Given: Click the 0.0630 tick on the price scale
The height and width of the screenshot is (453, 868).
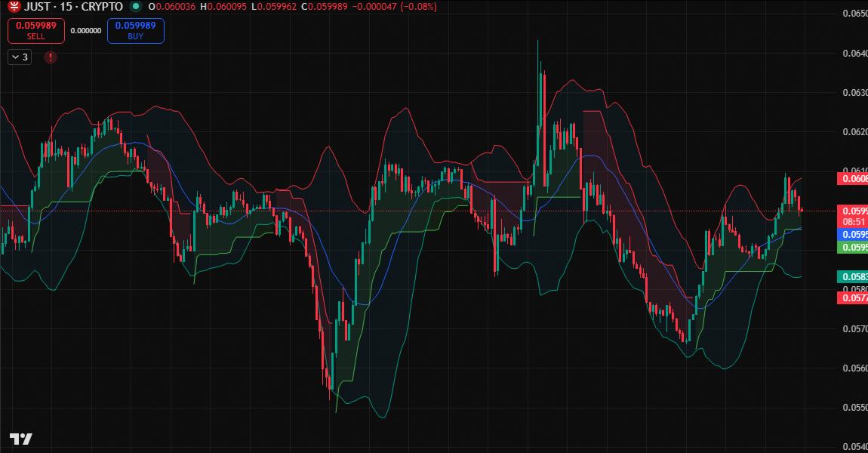Looking at the screenshot, I should click(854, 93).
